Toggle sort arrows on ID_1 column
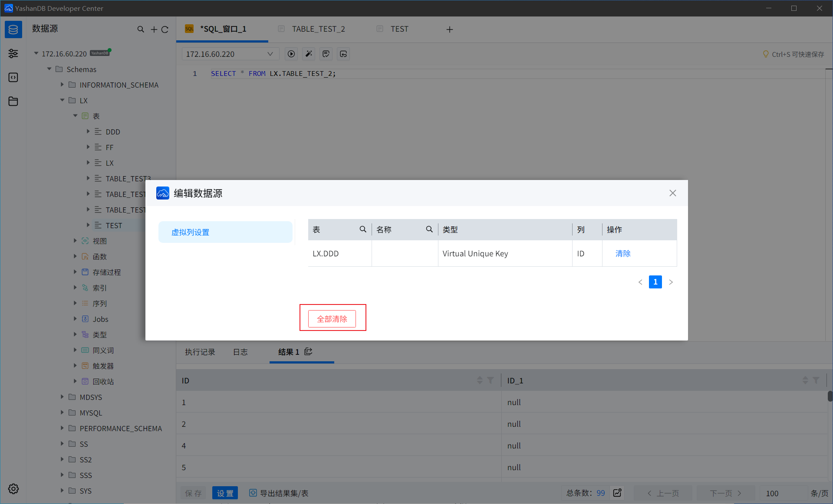This screenshot has width=833, height=504. [x=805, y=380]
